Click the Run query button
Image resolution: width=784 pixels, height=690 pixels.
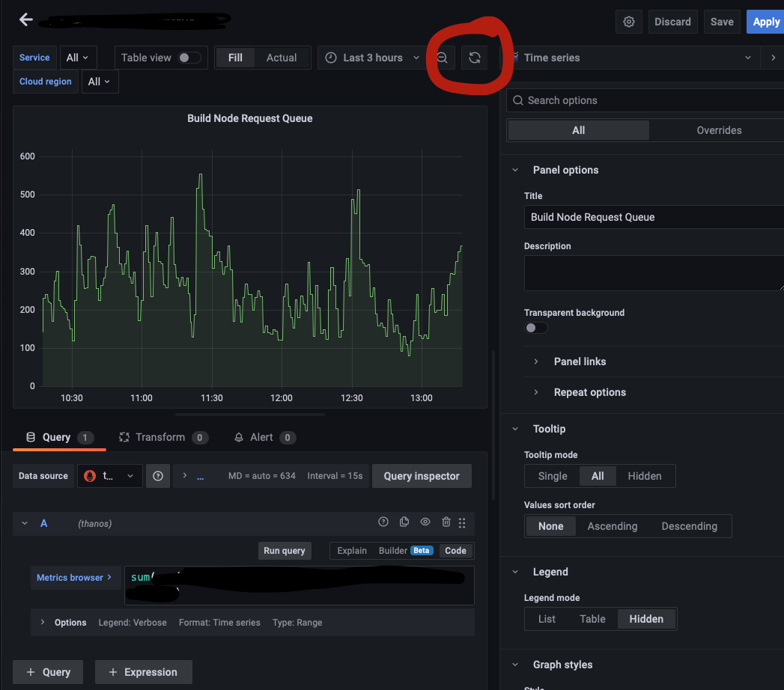point(284,550)
